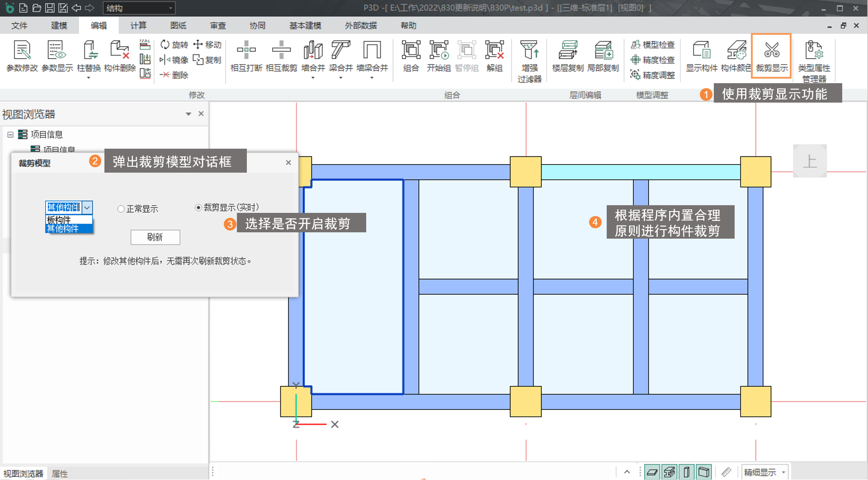The image size is (868, 480).
Task: Switch to the 建模 ribbon tab
Action: click(59, 26)
